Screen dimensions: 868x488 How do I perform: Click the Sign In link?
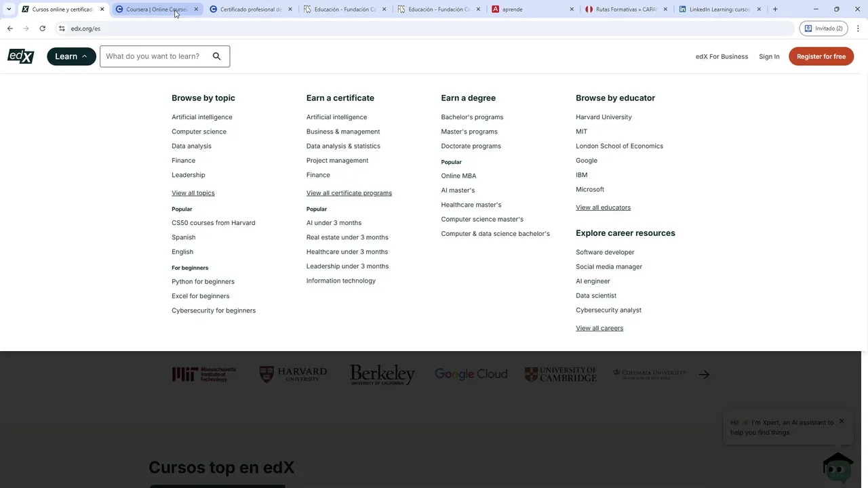pyautogui.click(x=769, y=56)
